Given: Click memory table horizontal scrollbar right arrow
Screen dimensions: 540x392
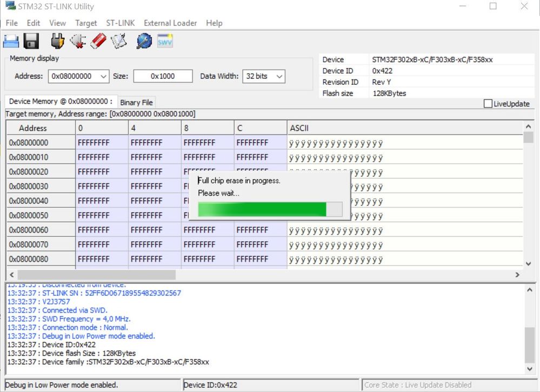Looking at the screenshot, I should pos(517,275).
